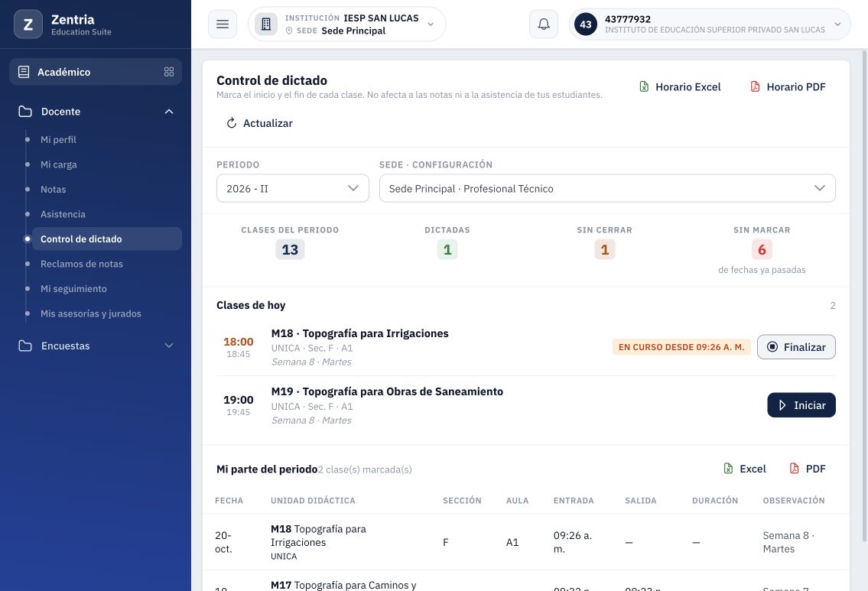Click the Sin marcar count 6
The height and width of the screenshot is (591, 868).
click(x=762, y=249)
